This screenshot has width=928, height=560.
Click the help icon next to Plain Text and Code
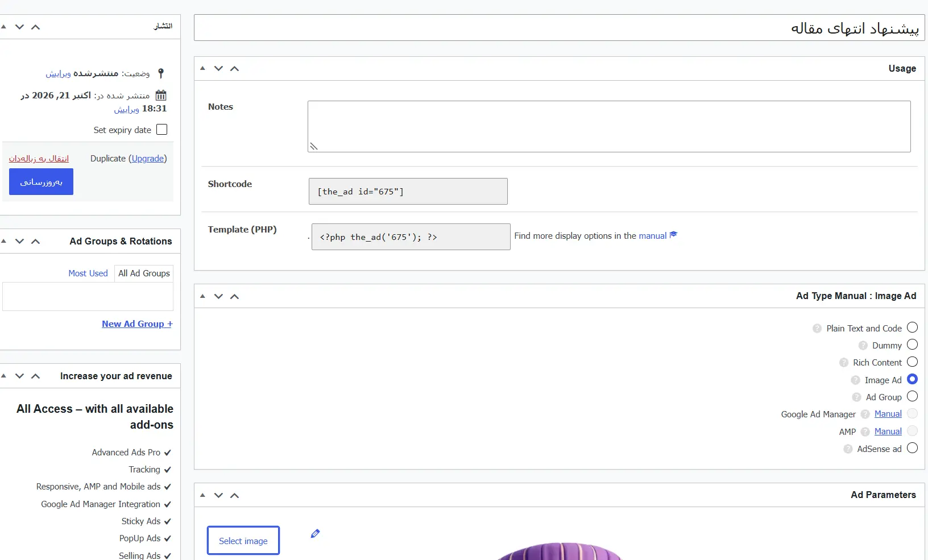(x=817, y=329)
